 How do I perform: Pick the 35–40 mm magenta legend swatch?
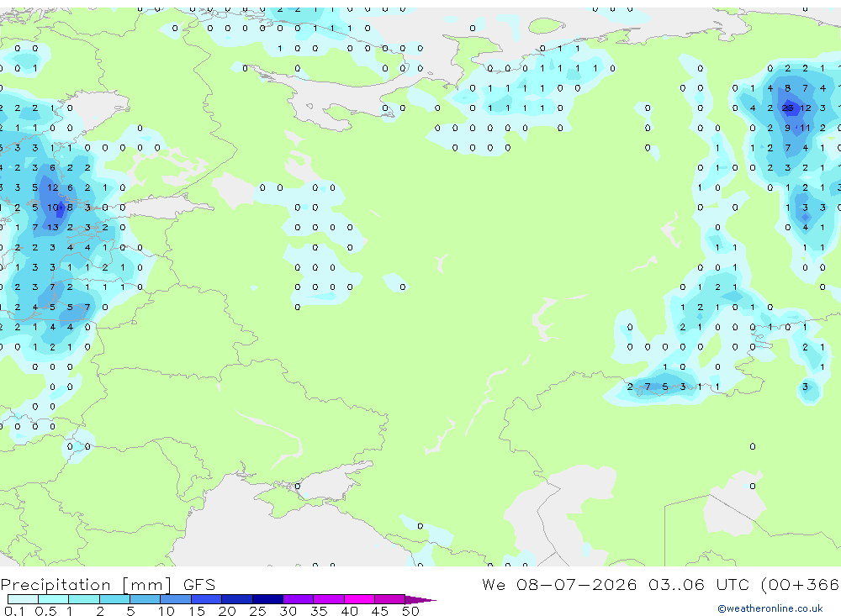pos(328,599)
